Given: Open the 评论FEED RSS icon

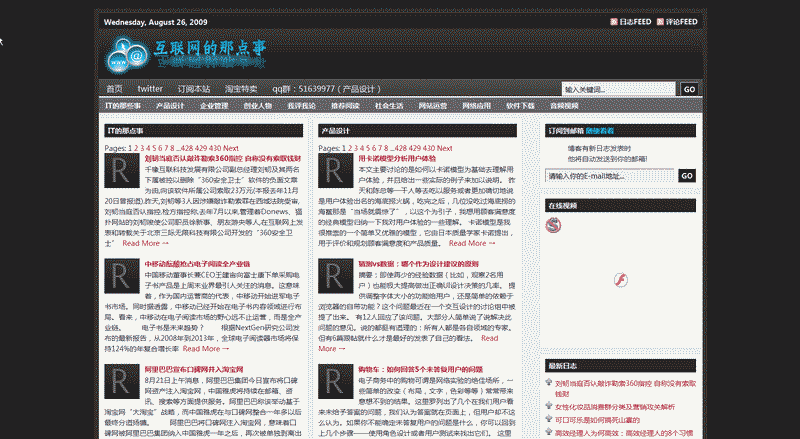Looking at the screenshot, I should coord(660,22).
